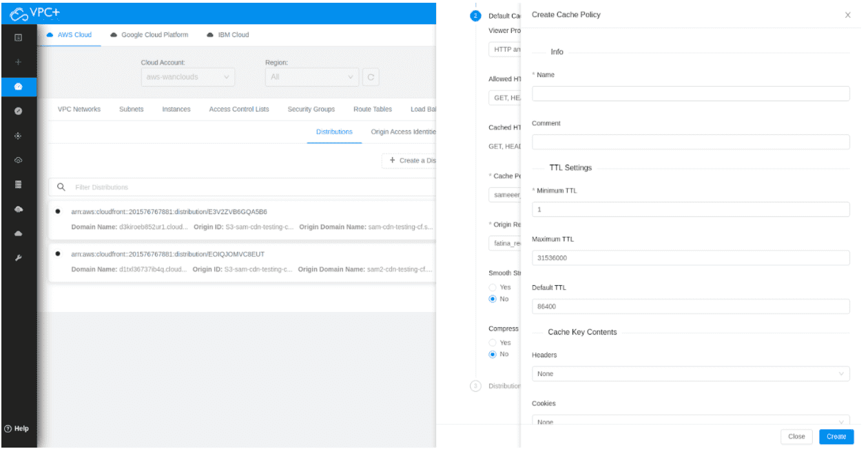Select bullet of distribution E3V2ZVB6GQA5B6
This screenshot has width=868, height=449.
click(x=57, y=211)
